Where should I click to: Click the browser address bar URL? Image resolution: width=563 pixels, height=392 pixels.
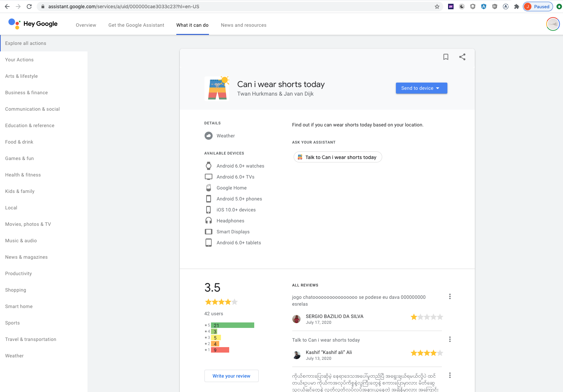[124, 7]
